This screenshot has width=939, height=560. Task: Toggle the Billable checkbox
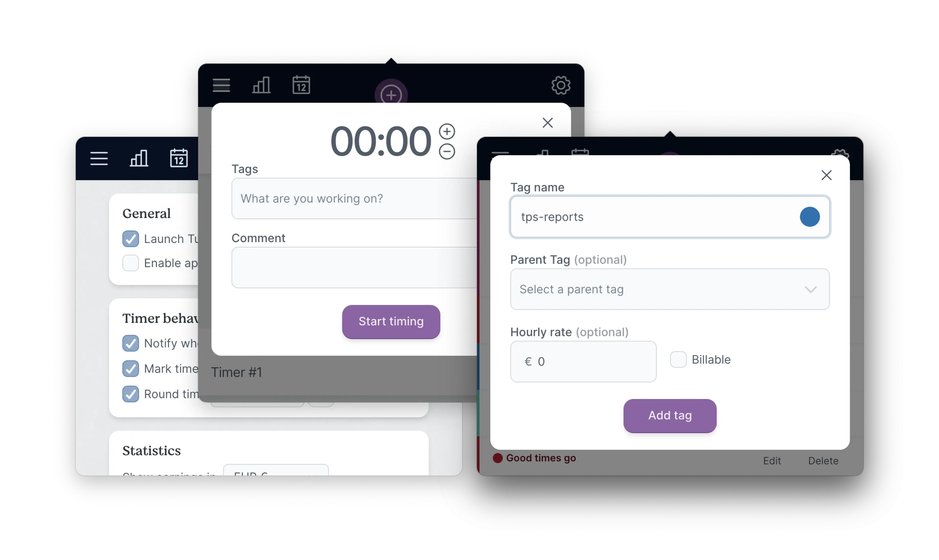[678, 359]
